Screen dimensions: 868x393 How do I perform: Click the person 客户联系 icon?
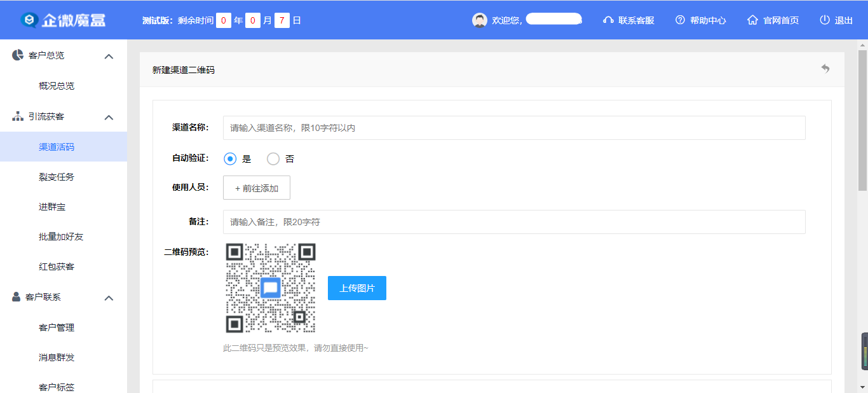[x=17, y=297]
